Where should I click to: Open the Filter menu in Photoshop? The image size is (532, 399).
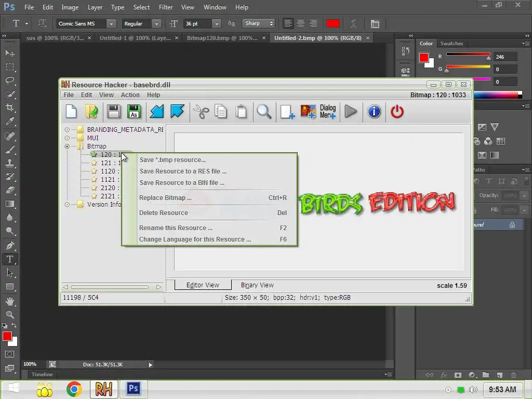(166, 7)
